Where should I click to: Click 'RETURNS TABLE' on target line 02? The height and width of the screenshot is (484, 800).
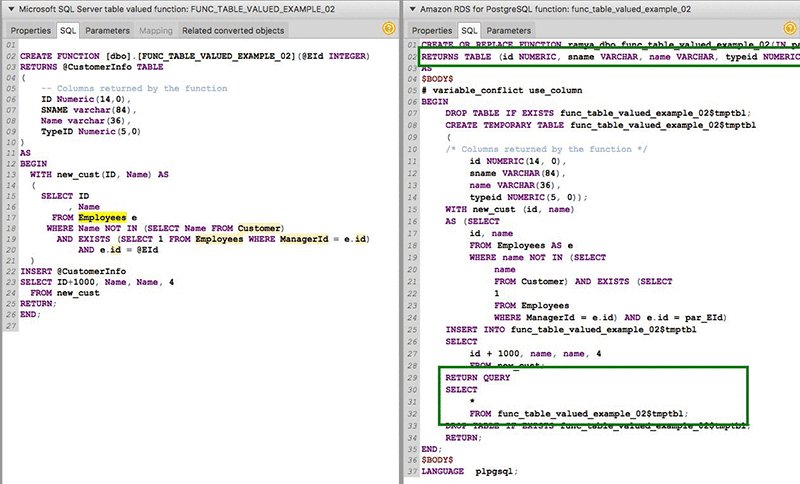(x=456, y=57)
